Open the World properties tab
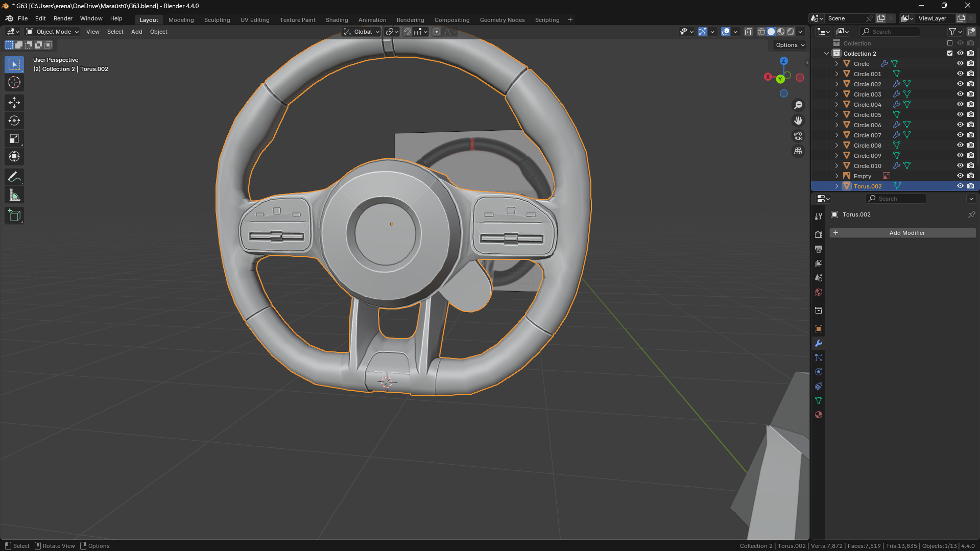 click(819, 292)
